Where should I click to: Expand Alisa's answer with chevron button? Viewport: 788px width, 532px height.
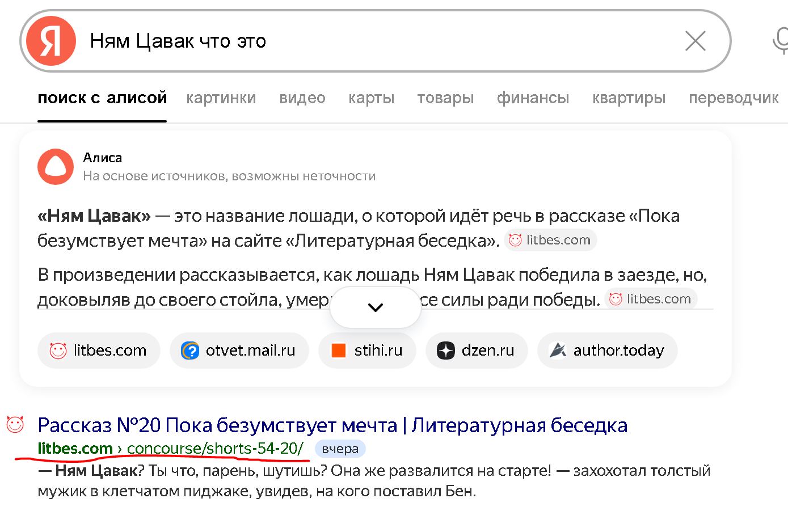pos(376,307)
